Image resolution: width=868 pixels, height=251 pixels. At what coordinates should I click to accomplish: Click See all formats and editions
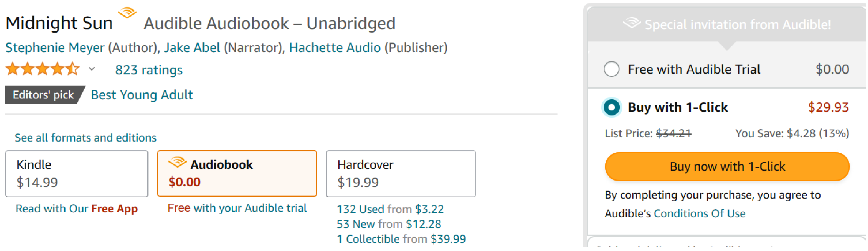[x=85, y=138]
